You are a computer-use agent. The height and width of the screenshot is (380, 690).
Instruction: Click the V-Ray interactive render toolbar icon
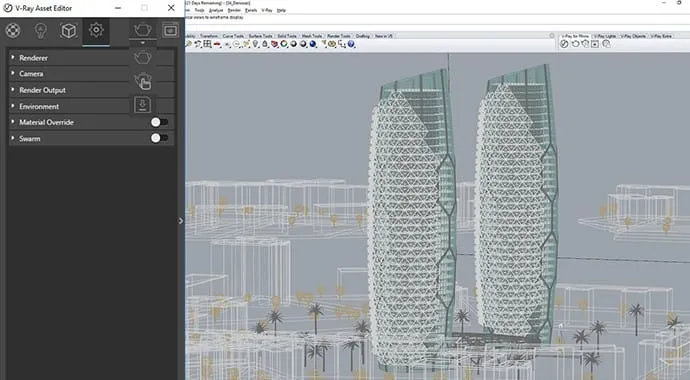585,44
